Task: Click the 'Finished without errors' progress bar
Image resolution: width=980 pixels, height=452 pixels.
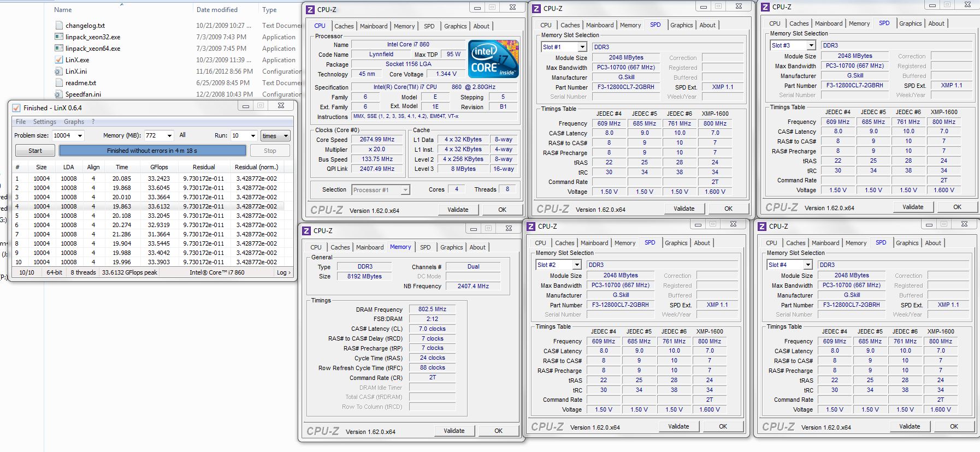Action: [x=152, y=151]
